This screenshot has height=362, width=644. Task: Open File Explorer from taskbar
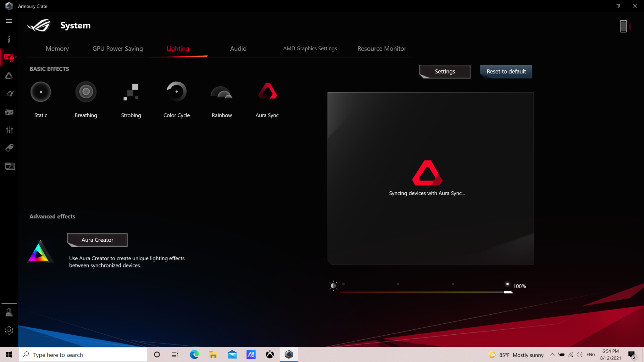coord(213,355)
